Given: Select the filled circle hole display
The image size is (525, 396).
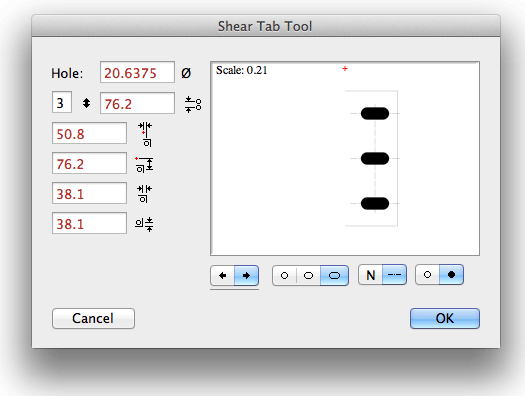Looking at the screenshot, I should pyautogui.click(x=451, y=275).
